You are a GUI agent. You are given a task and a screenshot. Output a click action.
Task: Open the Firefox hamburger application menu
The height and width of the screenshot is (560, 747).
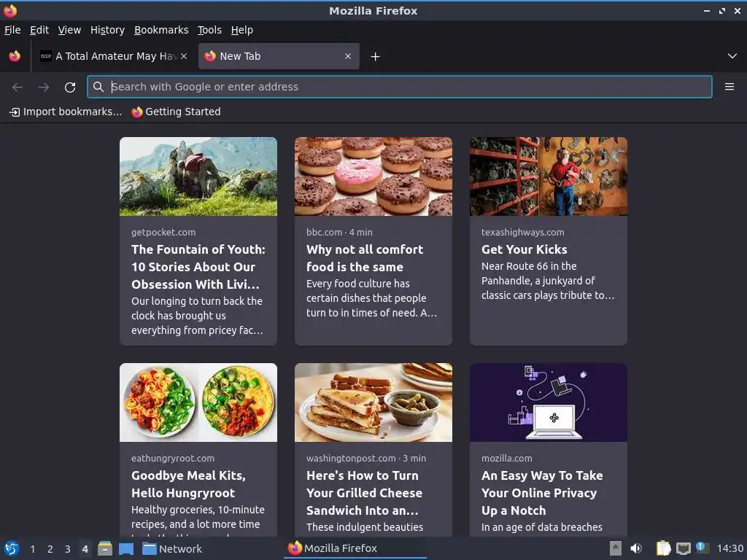point(729,87)
